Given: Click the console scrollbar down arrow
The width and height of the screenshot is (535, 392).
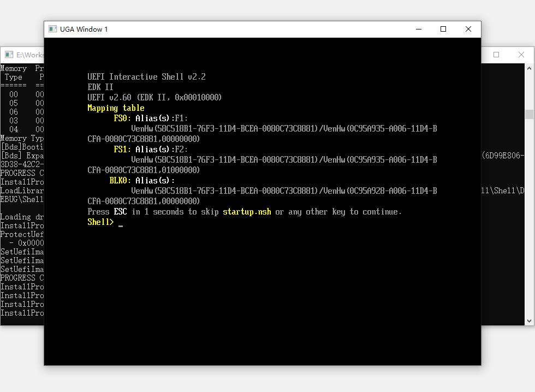Looking at the screenshot, I should (529, 321).
